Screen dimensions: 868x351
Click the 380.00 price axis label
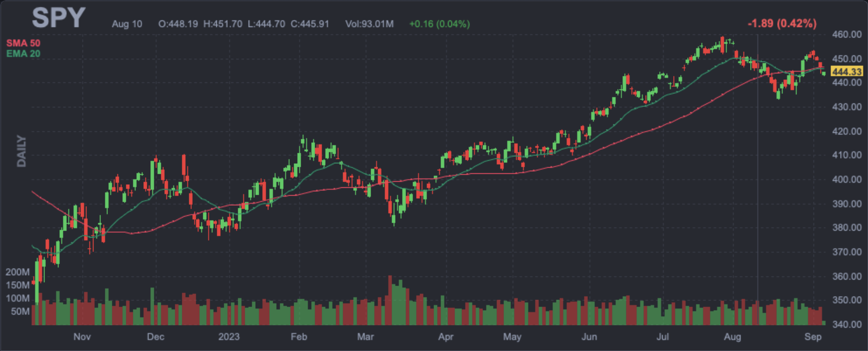point(847,228)
